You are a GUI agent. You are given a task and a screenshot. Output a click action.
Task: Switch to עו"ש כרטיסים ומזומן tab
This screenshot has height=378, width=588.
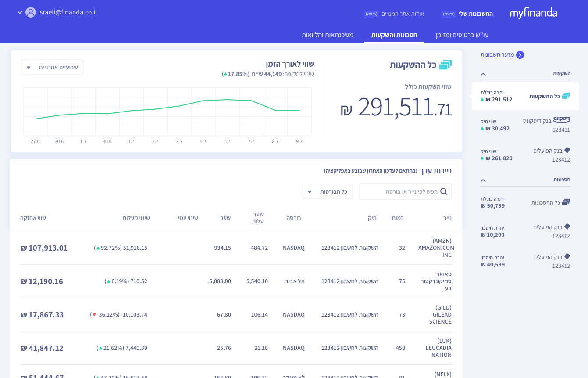point(462,35)
